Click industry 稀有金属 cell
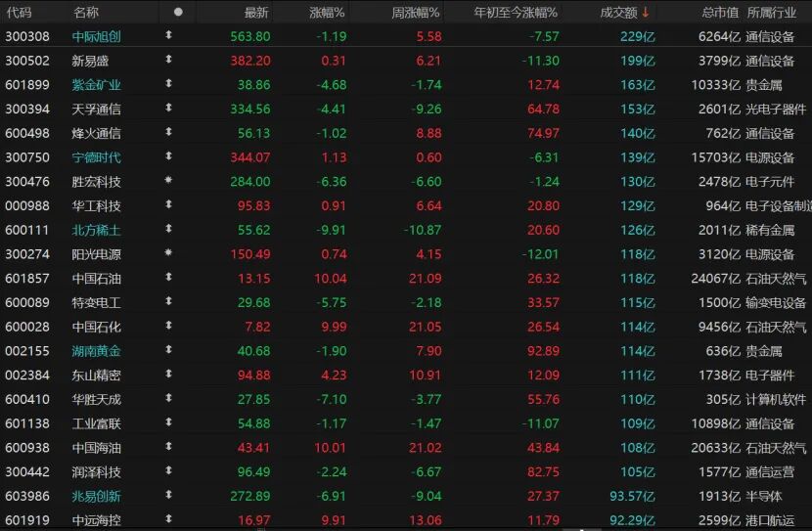Image resolution: width=812 pixels, height=531 pixels. pos(770,231)
